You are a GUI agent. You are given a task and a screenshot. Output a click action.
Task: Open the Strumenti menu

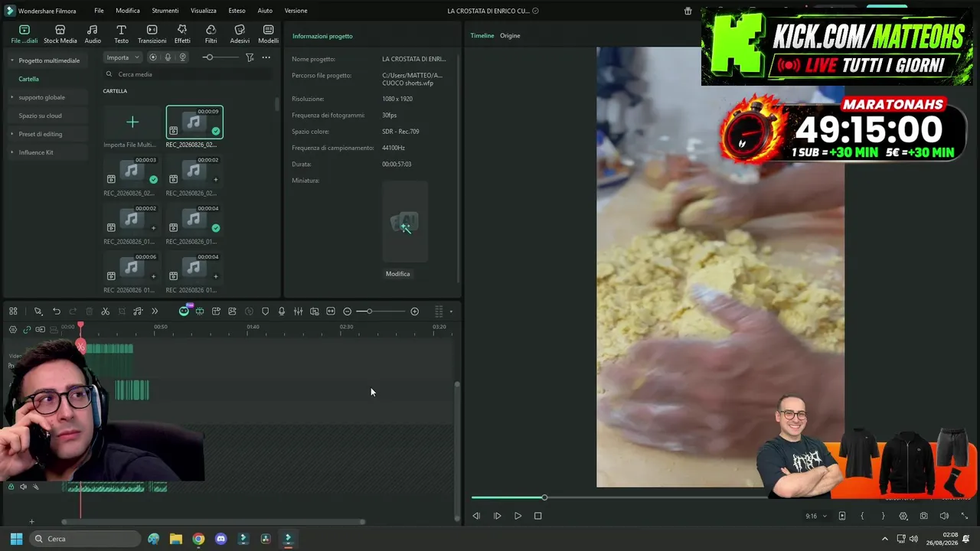coord(165,11)
